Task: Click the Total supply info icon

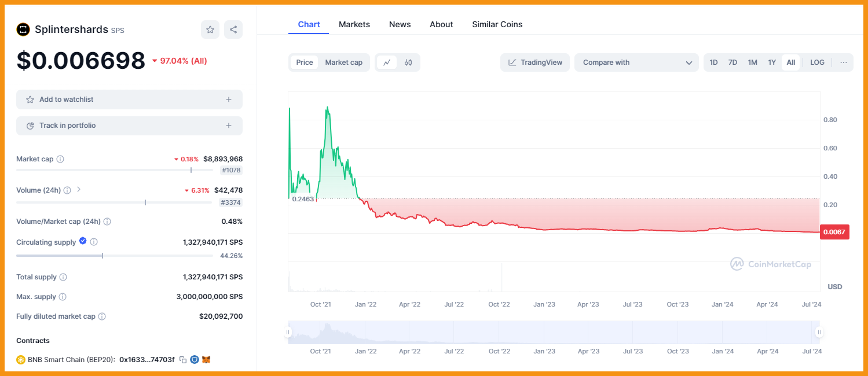Action: [63, 277]
